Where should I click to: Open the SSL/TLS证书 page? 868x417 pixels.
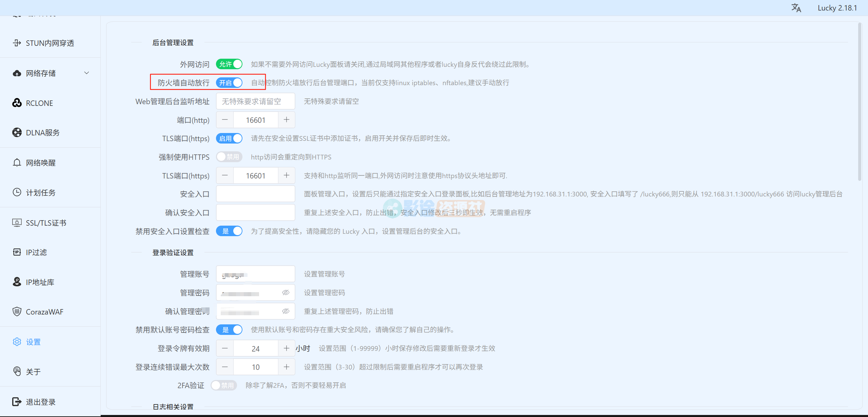pos(46,223)
